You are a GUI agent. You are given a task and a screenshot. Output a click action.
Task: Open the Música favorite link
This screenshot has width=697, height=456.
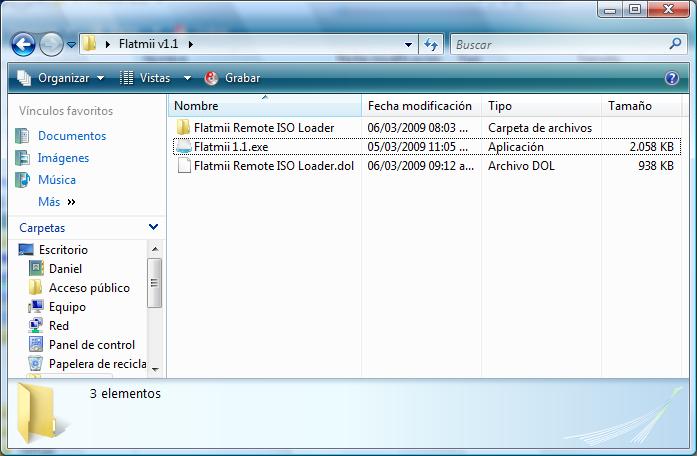(57, 180)
